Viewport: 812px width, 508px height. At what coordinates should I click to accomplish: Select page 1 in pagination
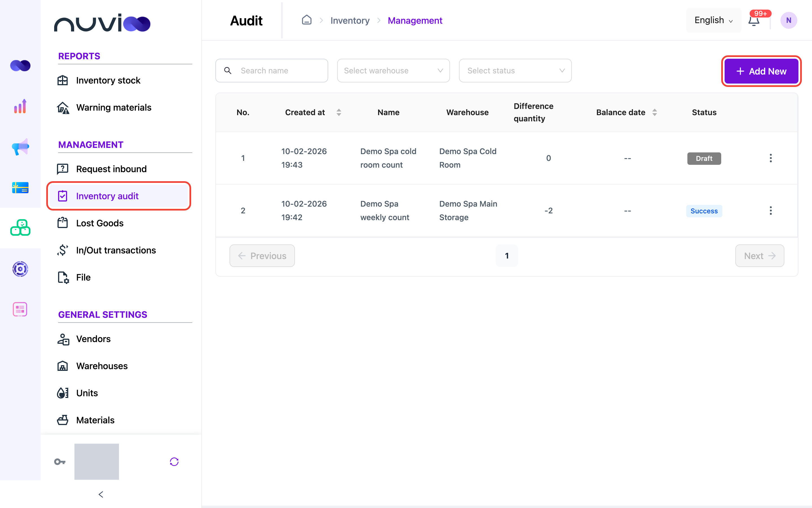click(507, 256)
